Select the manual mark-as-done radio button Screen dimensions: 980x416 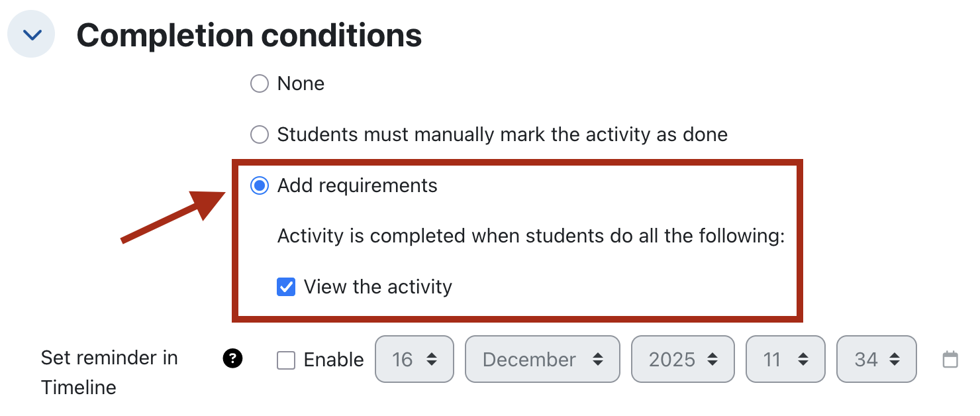click(x=260, y=134)
